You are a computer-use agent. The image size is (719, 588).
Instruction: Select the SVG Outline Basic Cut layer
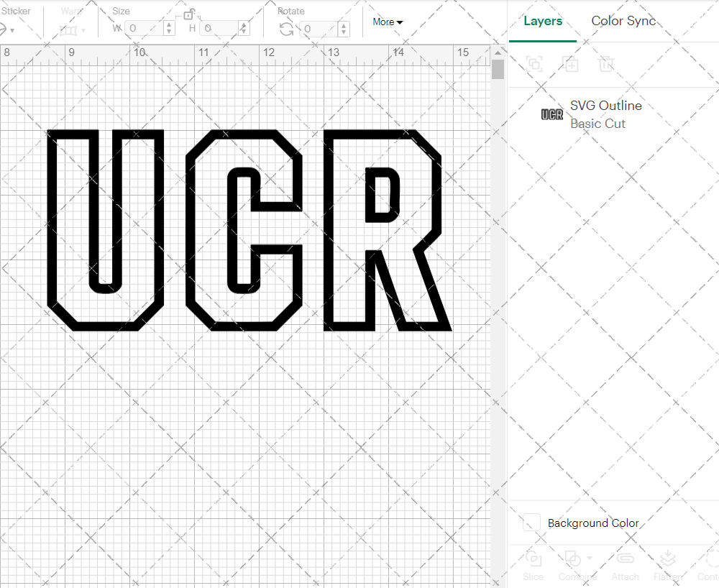tap(605, 114)
